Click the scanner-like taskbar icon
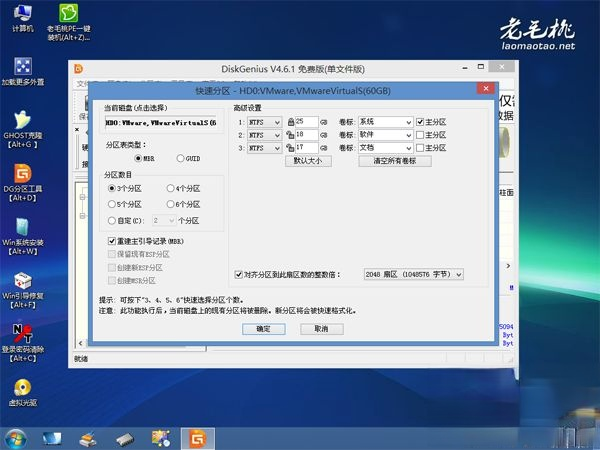The width and height of the screenshot is (600, 450). [x=88, y=439]
